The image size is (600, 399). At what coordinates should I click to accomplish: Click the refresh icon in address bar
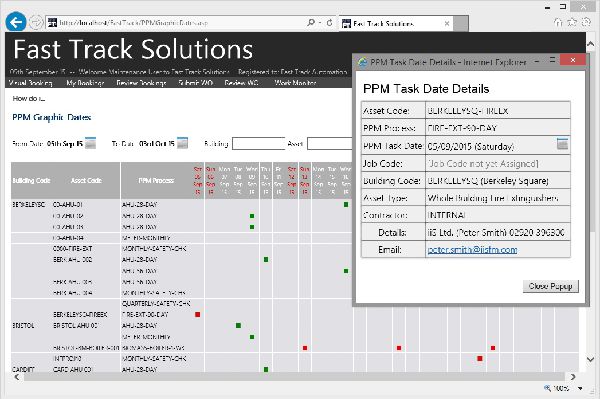(x=329, y=23)
